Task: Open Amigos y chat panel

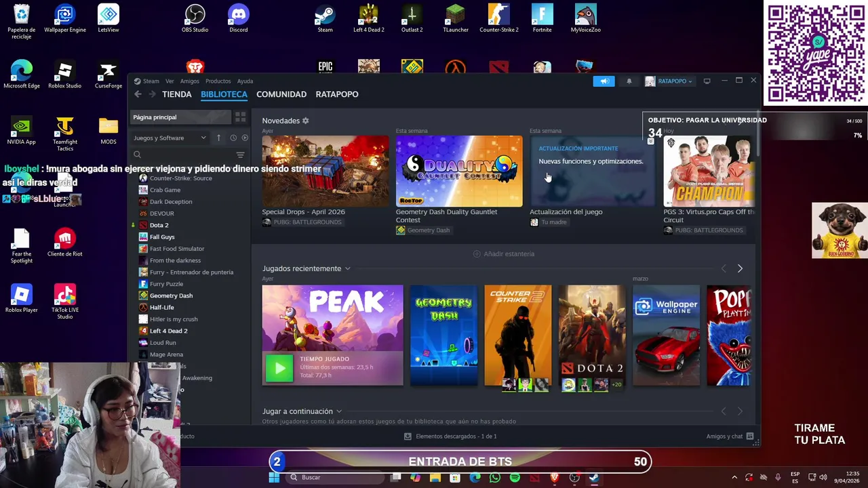Action: click(730, 436)
